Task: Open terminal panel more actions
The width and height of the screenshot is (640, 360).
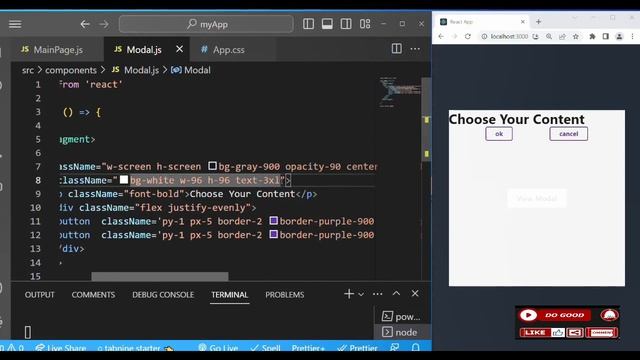Action: [378, 294]
